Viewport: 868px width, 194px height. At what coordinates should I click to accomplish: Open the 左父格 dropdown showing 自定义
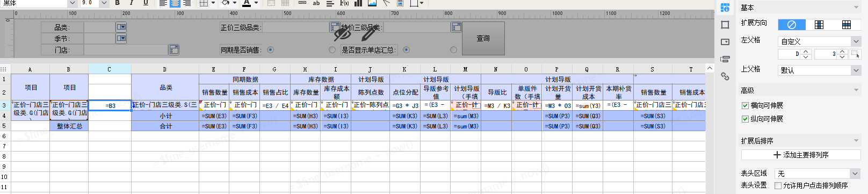pyautogui.click(x=819, y=41)
